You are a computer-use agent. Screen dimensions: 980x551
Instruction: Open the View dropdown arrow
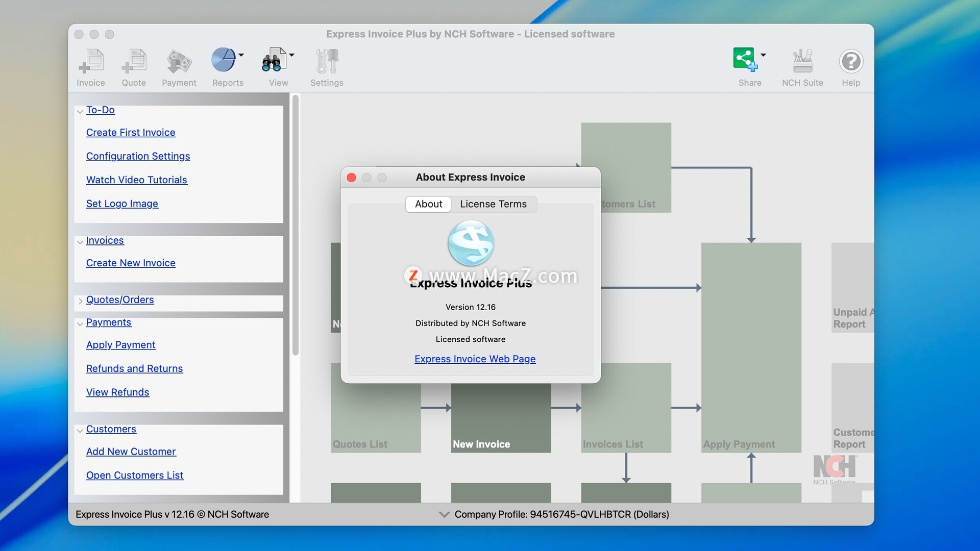(x=292, y=55)
